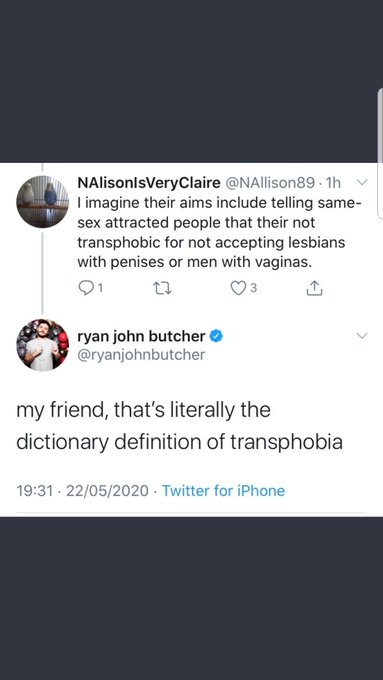Open the @NAllison89 handle
Screen dimensions: 383x680
[x=269, y=183]
